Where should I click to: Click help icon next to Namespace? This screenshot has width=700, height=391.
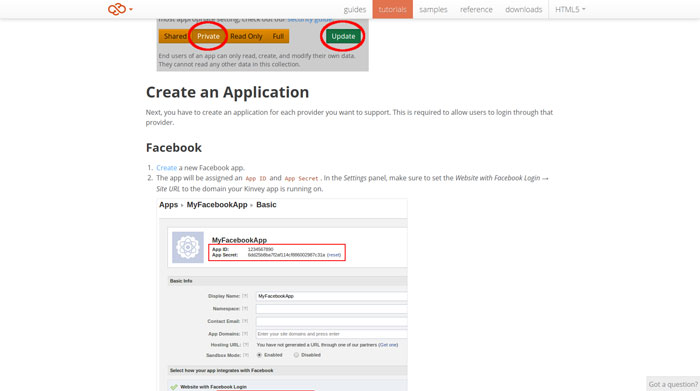click(245, 308)
